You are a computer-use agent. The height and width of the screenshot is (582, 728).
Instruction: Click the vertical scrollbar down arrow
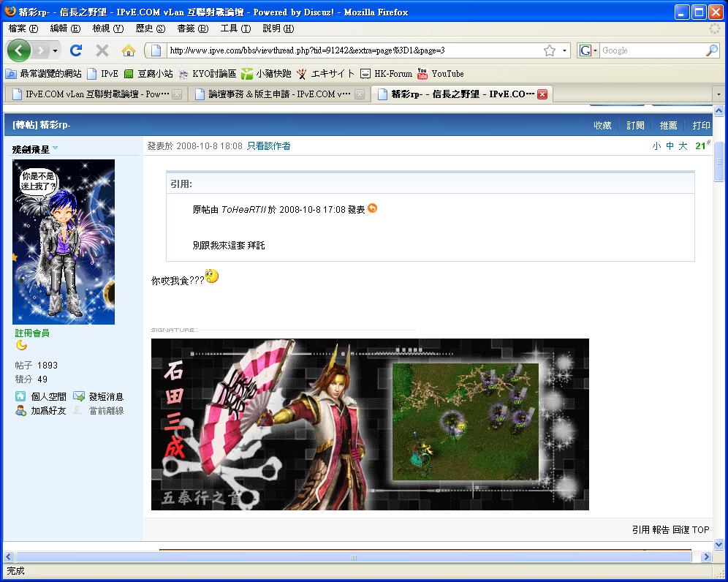pos(718,544)
